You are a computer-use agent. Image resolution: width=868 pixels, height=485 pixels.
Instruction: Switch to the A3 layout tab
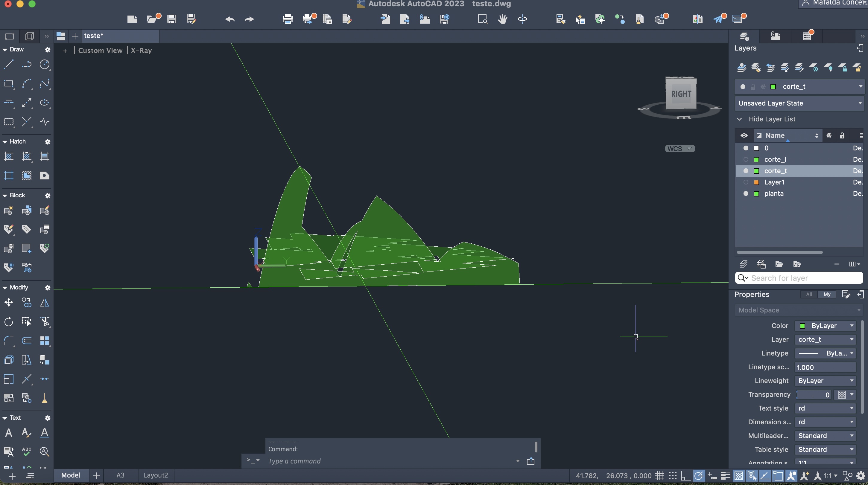tap(120, 475)
